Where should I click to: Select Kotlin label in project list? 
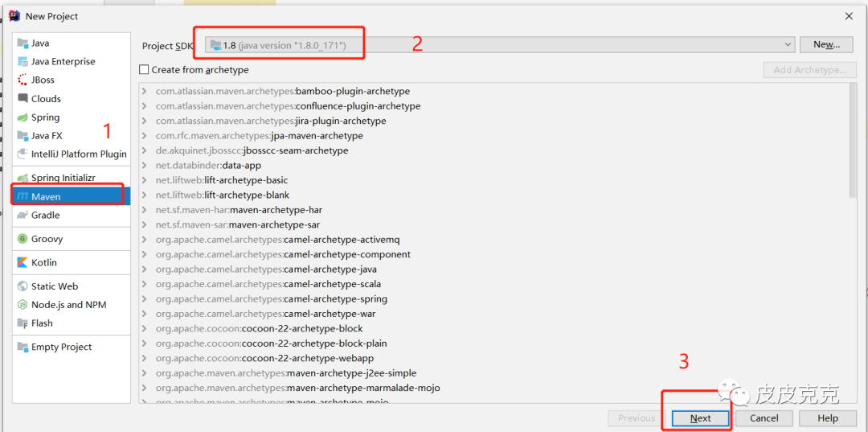pos(44,262)
